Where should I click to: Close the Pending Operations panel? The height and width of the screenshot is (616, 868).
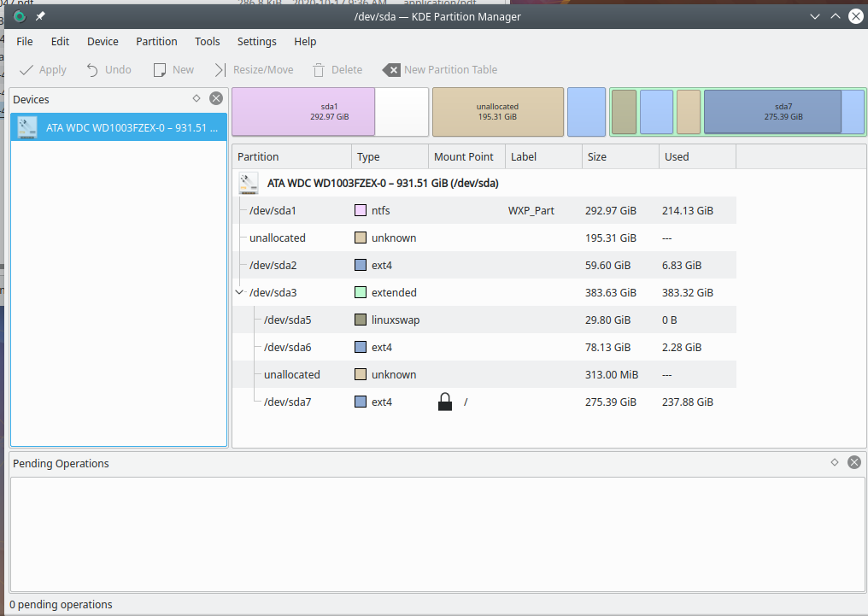coord(853,462)
